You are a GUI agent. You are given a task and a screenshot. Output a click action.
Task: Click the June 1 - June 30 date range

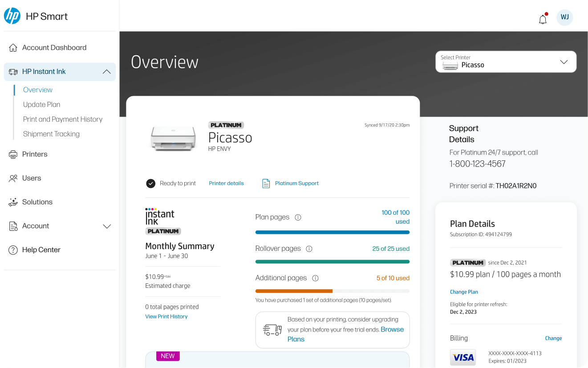tap(166, 256)
